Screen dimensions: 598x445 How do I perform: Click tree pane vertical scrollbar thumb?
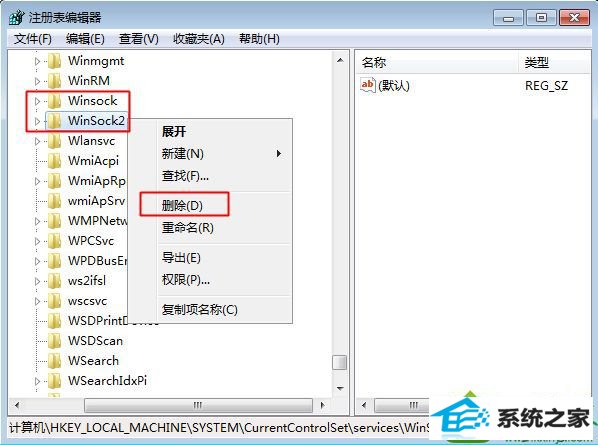339,363
